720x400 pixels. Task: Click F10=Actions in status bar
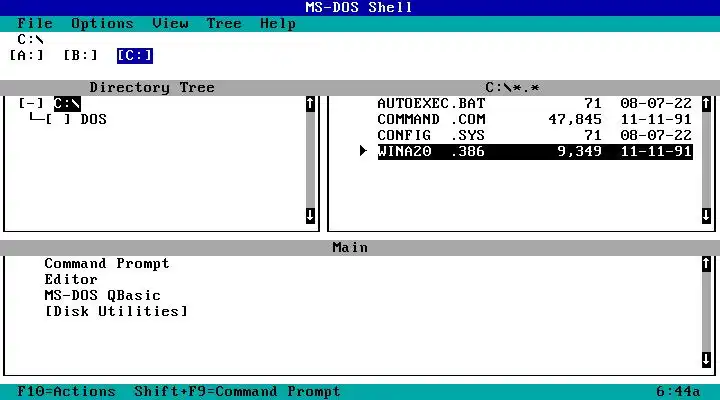pos(67,392)
